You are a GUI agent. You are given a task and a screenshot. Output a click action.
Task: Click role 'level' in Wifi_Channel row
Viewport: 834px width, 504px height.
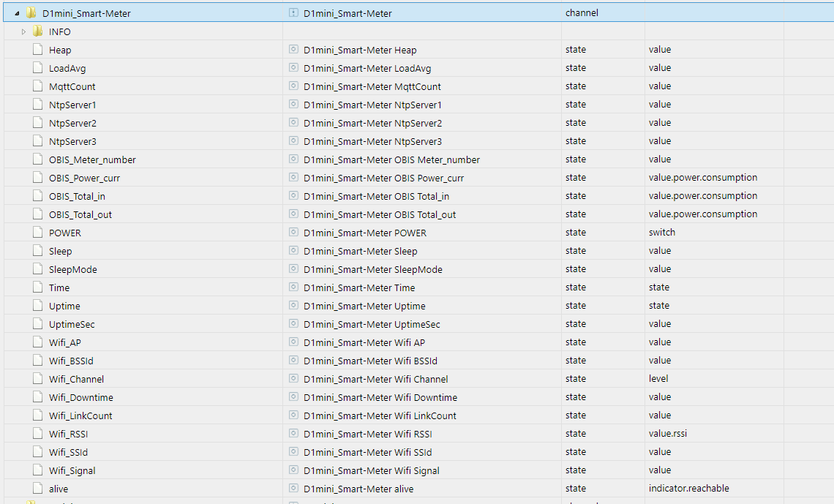pos(658,378)
